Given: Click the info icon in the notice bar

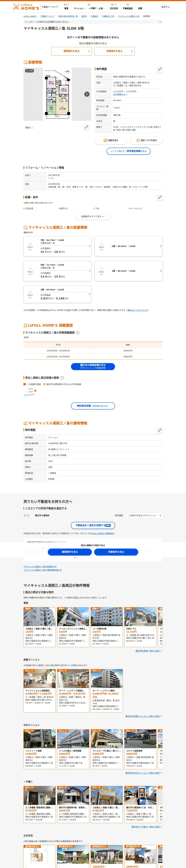Looking at the screenshot, I should tap(26, 22).
